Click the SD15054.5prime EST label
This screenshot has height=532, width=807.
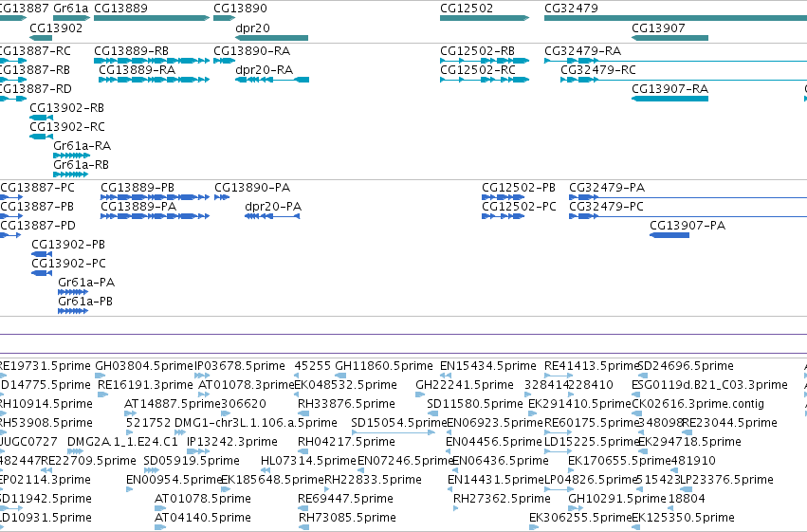click(399, 424)
